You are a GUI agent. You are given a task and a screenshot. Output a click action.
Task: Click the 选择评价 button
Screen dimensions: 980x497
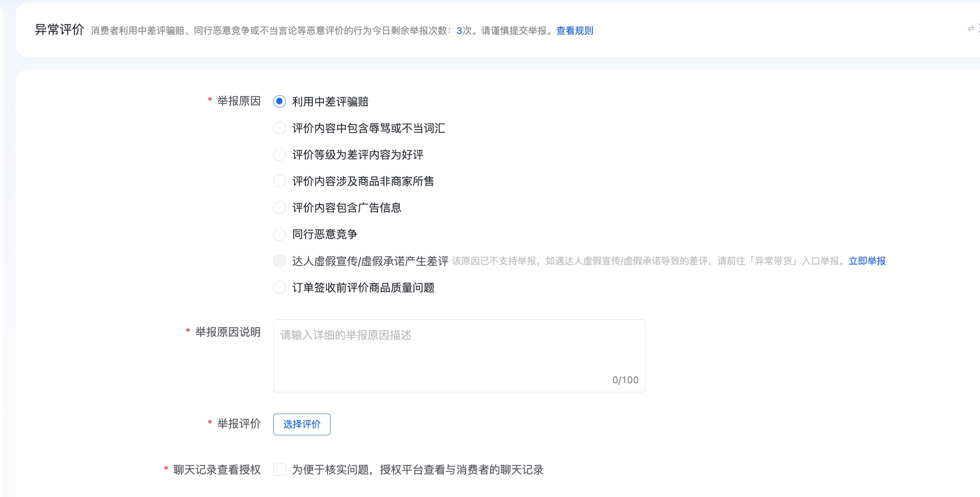click(x=302, y=424)
